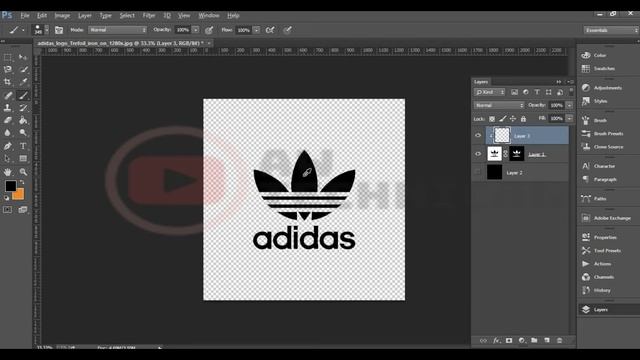Click the Delete layer trash icon
This screenshot has width=640, height=360.
[560, 340]
